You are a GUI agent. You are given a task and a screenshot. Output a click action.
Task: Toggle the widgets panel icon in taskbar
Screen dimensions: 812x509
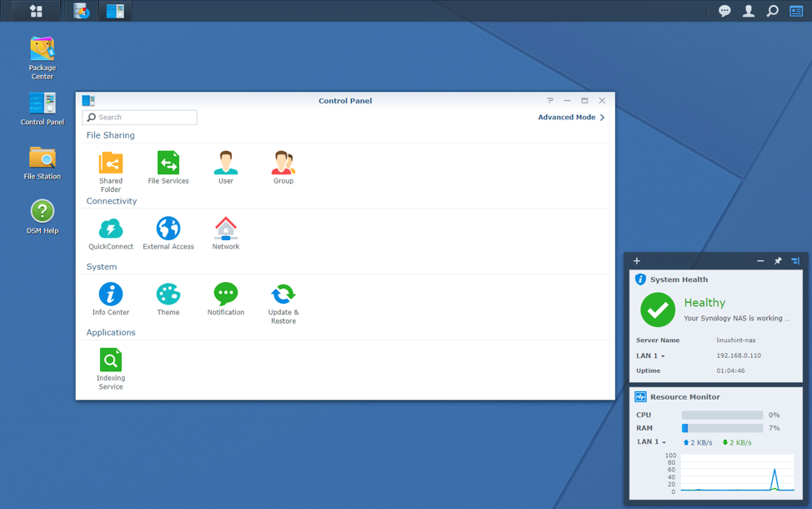[x=796, y=11]
